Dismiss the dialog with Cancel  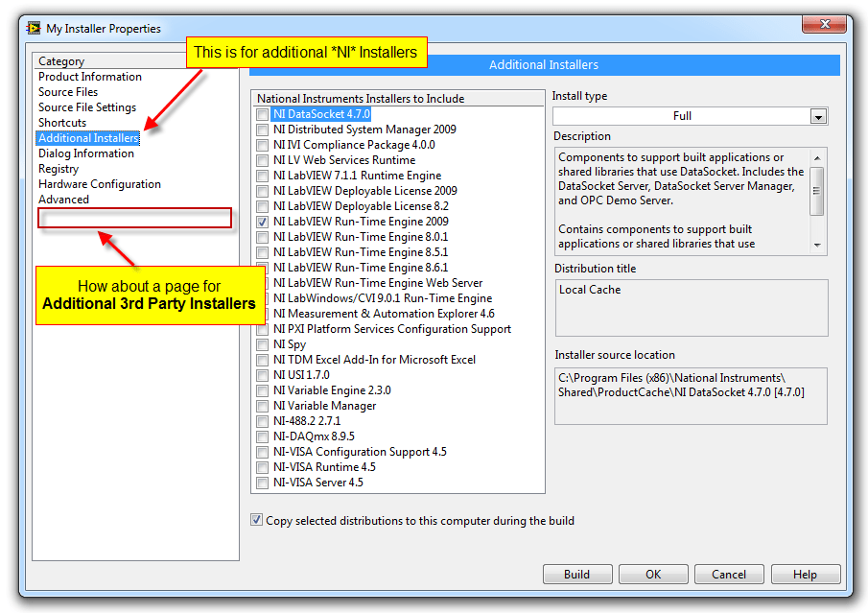point(729,574)
